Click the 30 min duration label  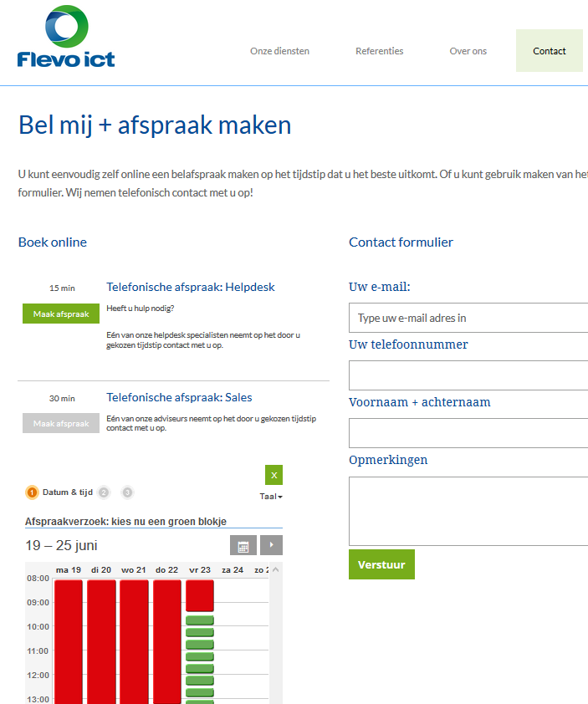[x=62, y=398]
